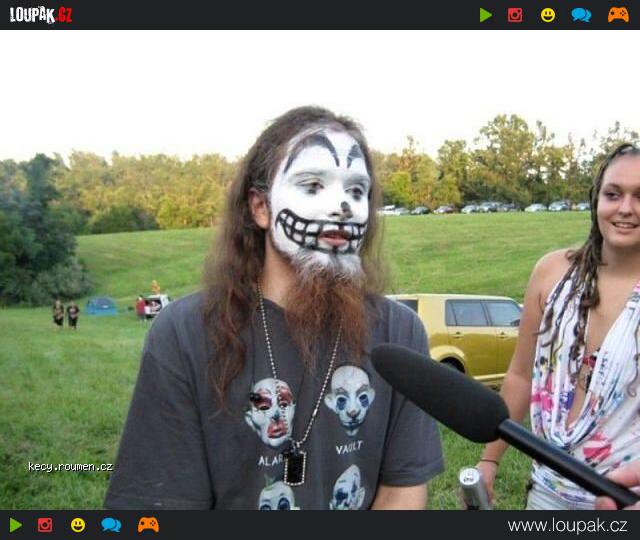
Task: Click the smiley face icon in the footer
Action: pyautogui.click(x=78, y=525)
